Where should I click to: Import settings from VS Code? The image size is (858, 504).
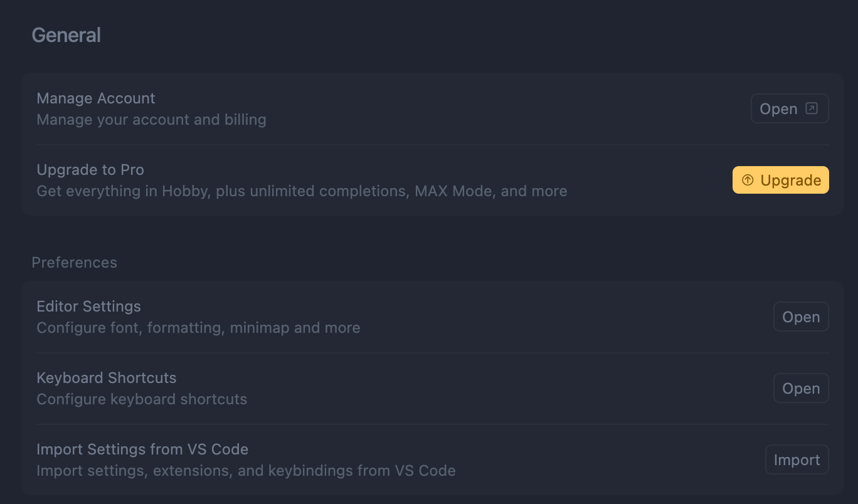797,459
